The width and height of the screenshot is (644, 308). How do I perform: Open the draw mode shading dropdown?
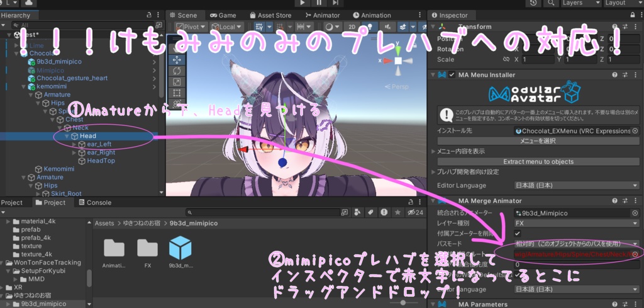332,26
